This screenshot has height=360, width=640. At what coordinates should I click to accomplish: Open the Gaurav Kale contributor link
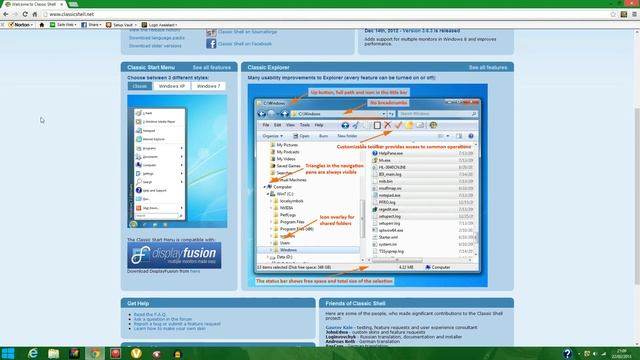(x=339, y=327)
